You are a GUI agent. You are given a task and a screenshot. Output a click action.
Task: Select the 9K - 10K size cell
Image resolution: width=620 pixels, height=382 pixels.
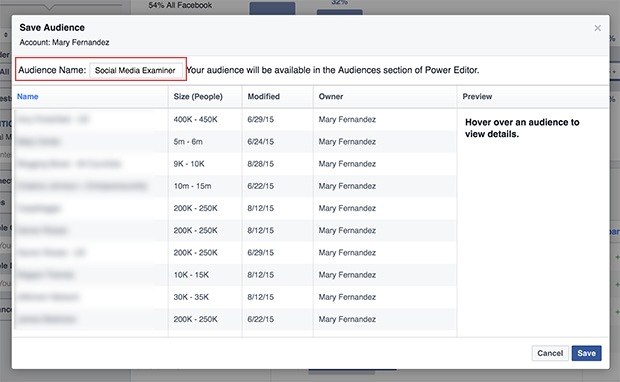[189, 164]
